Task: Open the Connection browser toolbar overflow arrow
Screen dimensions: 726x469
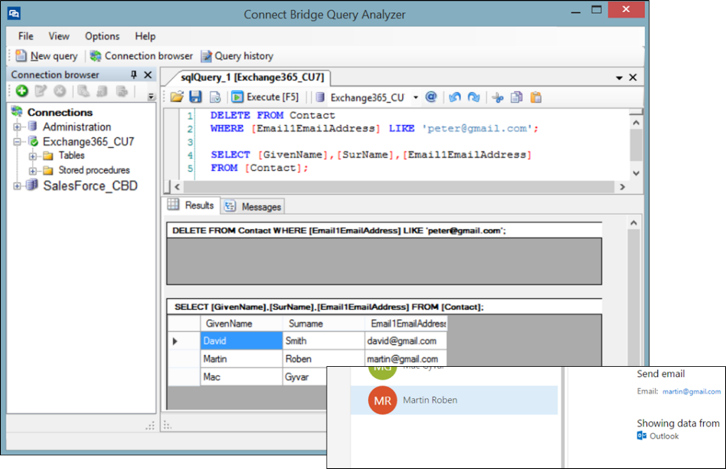Action: 151,96
